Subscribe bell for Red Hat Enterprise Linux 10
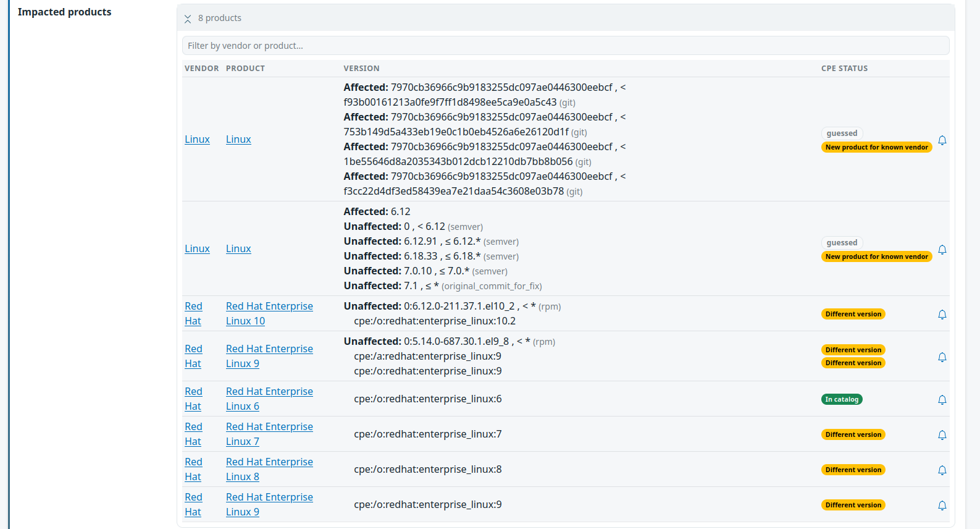Screen dimensions: 980x529 [x=942, y=315]
